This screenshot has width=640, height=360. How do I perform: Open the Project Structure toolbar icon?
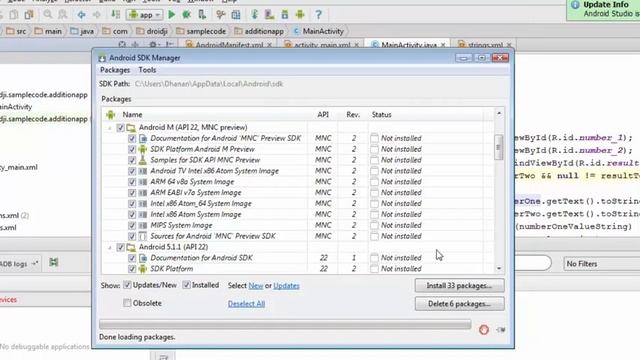coord(236,15)
